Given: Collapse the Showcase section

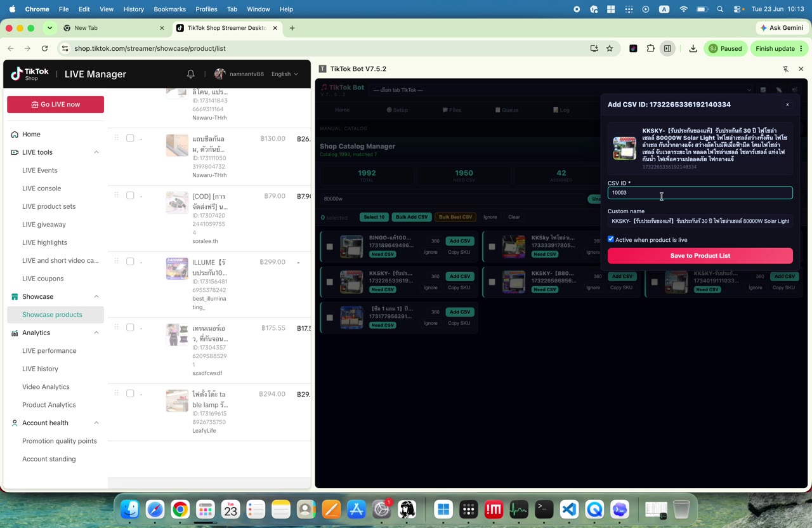Looking at the screenshot, I should point(96,296).
